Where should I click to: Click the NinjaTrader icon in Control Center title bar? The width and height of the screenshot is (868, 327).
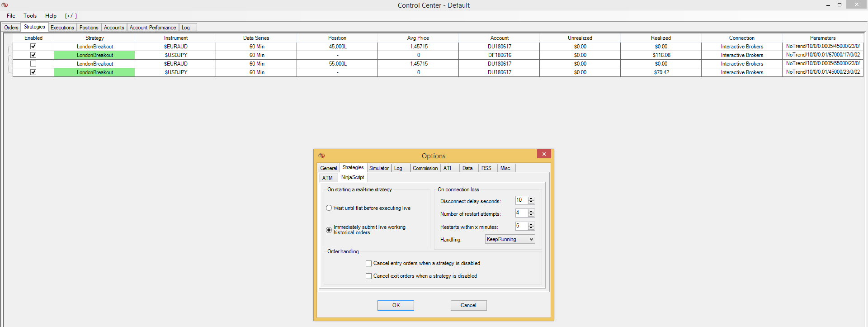pos(5,5)
